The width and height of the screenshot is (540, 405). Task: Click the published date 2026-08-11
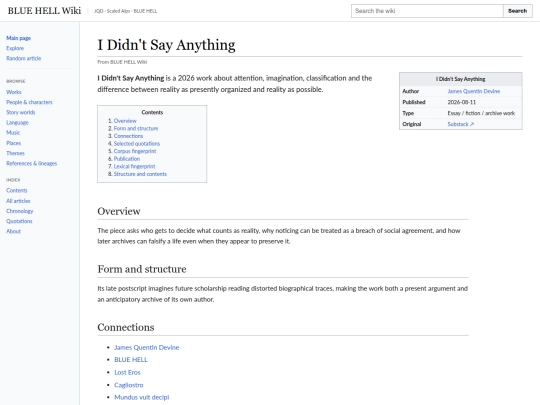pos(461,102)
